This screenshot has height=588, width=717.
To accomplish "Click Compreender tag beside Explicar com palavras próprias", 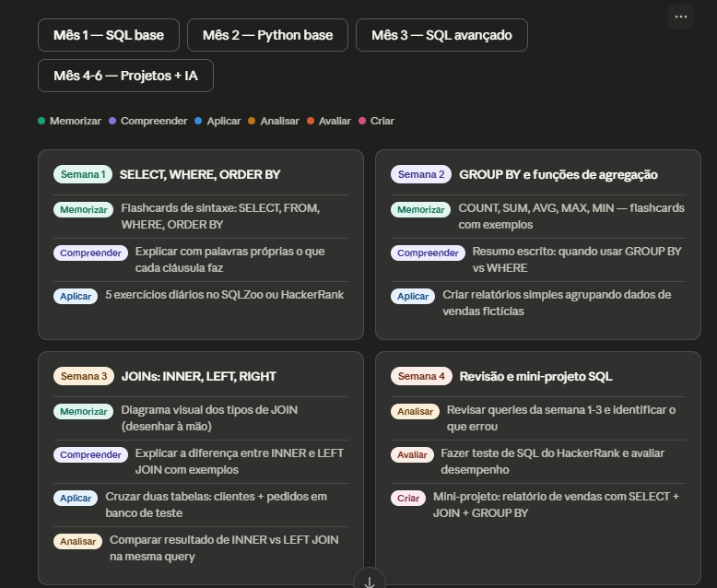I will 90,253.
